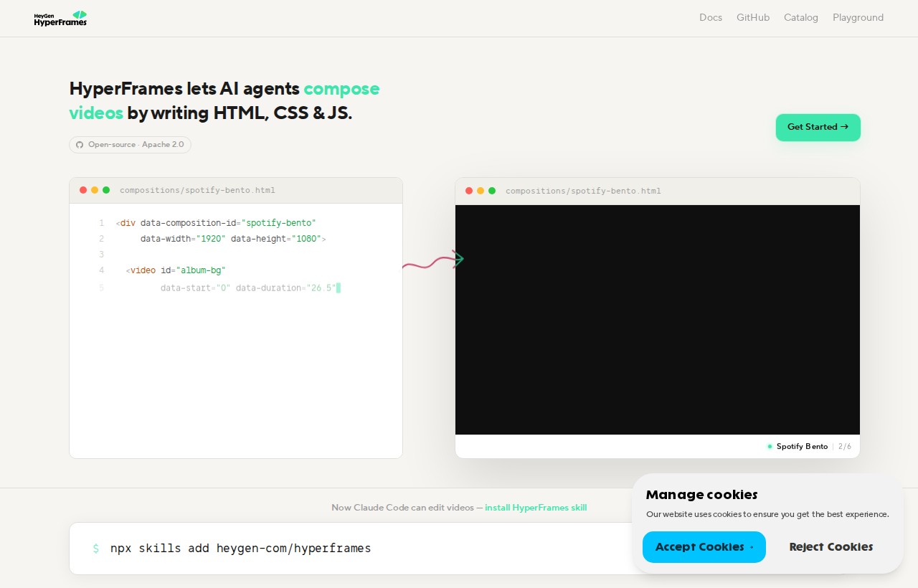Click the $ prompt symbol in the command box
The width and height of the screenshot is (918, 588).
[x=96, y=549]
